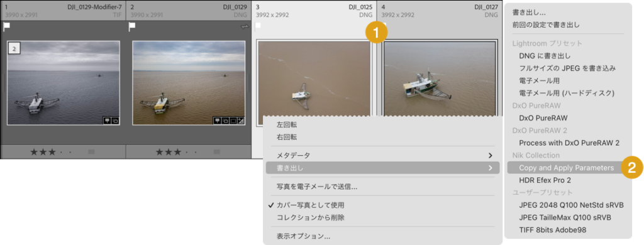Set four-star rating dot under DJI_0129-Modifier-7
This screenshot has height=245, width=644.
click(x=61, y=152)
